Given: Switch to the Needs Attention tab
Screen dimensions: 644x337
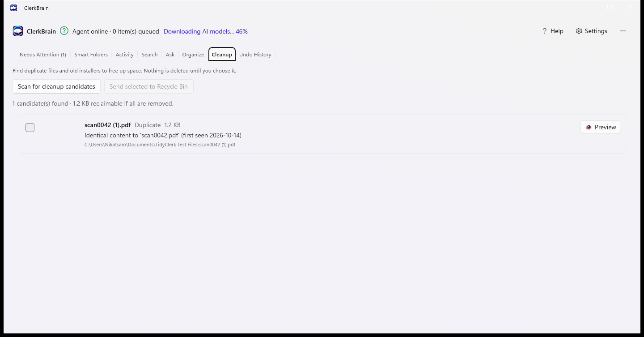Looking at the screenshot, I should (x=43, y=55).
